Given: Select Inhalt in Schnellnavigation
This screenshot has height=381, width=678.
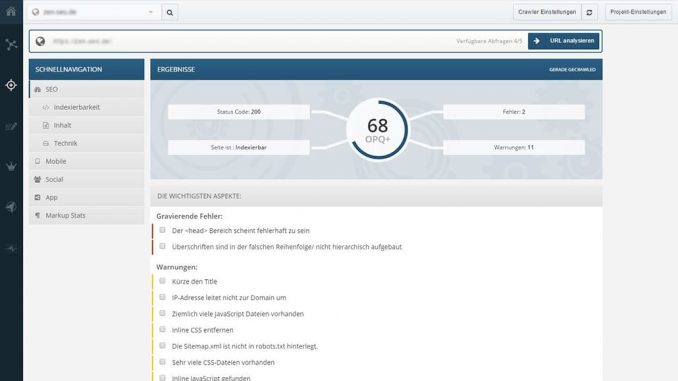Looking at the screenshot, I should [86, 125].
